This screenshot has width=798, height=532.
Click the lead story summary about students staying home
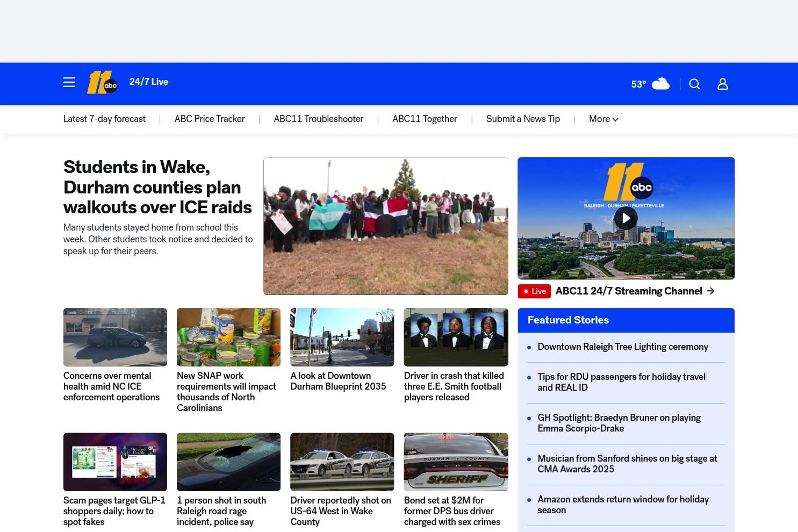pos(158,239)
